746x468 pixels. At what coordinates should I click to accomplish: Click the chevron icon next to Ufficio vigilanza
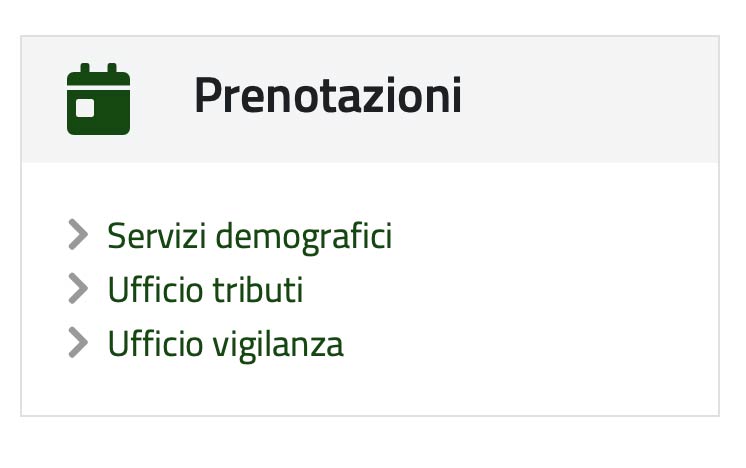click(x=79, y=342)
